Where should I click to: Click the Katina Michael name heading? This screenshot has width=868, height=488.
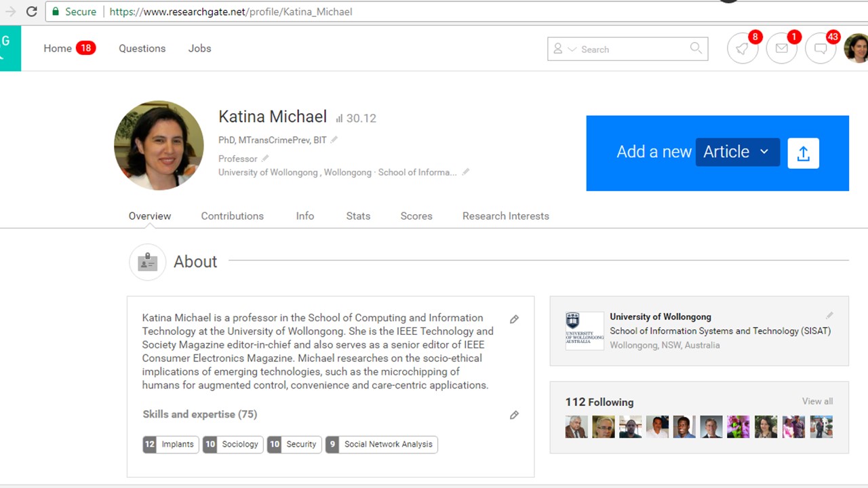[273, 117]
